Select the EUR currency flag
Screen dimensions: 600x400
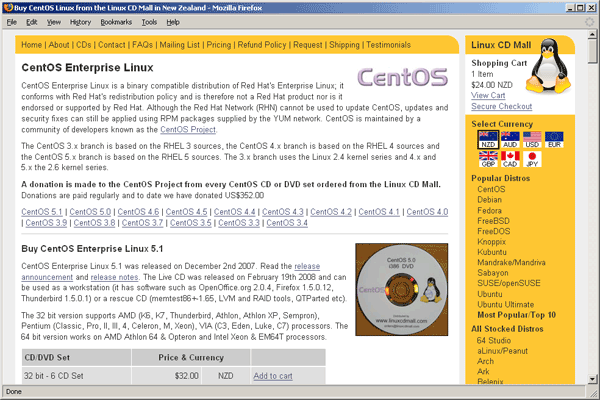click(x=554, y=139)
